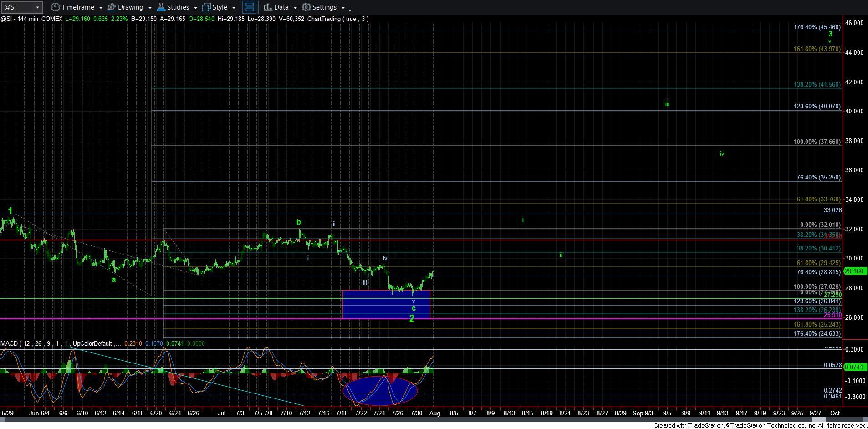Toggle the highlighted Chart Trading panel button
The height and width of the screenshot is (429, 868).
pyautogui.click(x=249, y=7)
